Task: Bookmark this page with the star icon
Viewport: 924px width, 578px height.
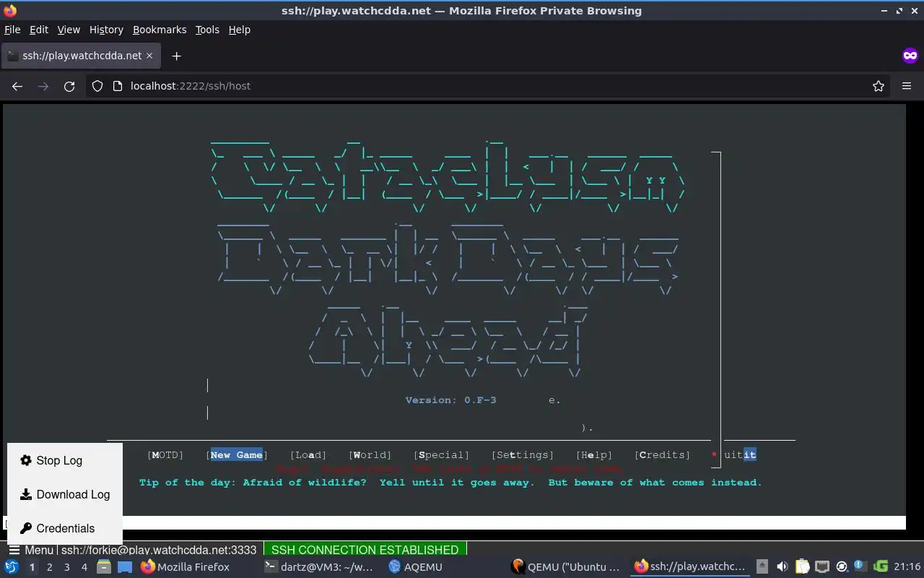Action: tap(879, 86)
